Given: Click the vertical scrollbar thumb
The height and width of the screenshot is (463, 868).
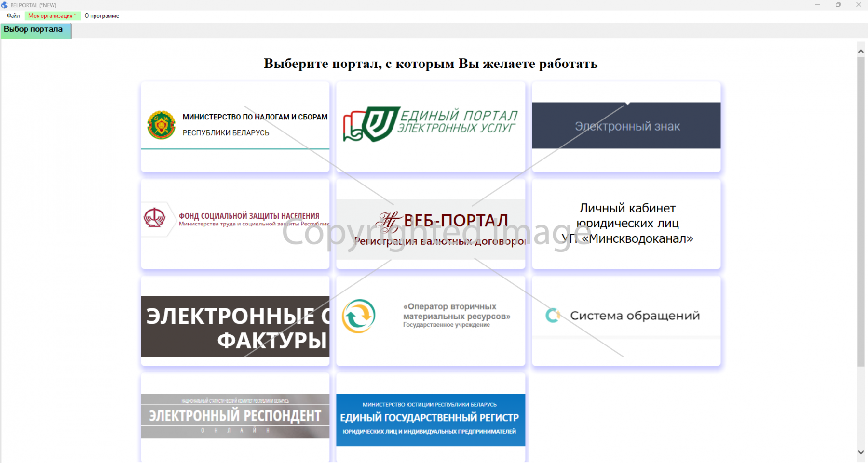Looking at the screenshot, I should (861, 212).
